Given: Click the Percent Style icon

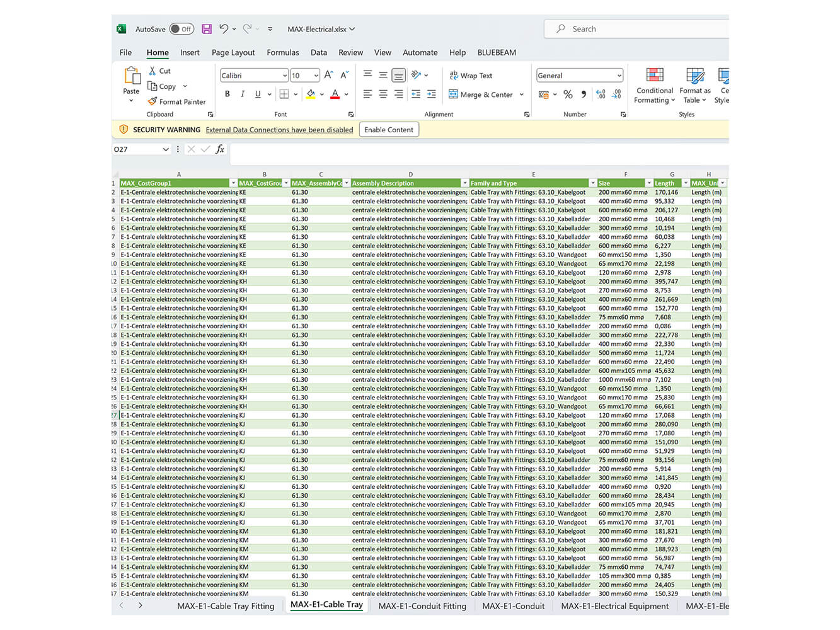Looking at the screenshot, I should tap(568, 94).
